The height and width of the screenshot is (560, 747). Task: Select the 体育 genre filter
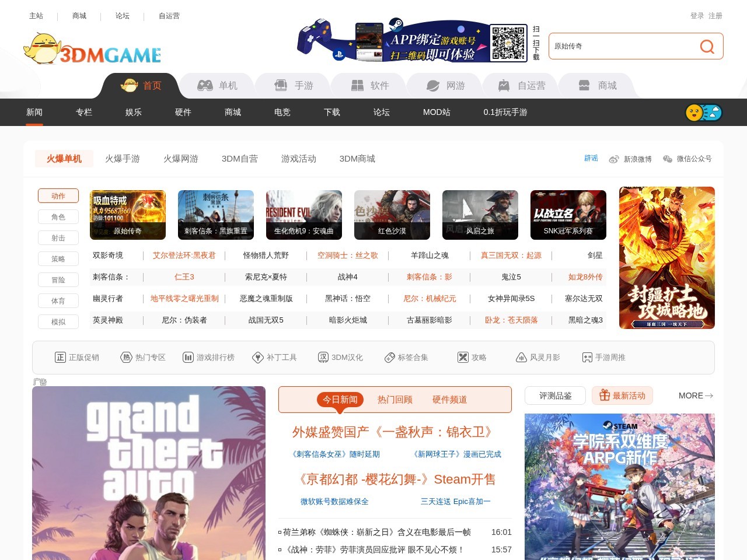(x=58, y=301)
